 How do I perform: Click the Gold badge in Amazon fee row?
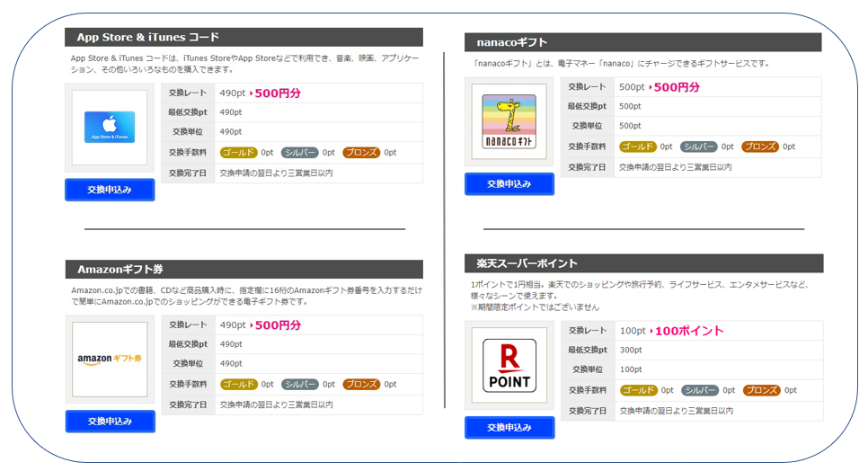239,384
